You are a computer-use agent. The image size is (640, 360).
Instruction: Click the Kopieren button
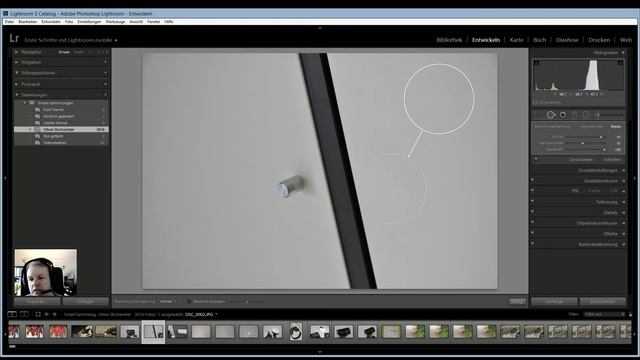pyautogui.click(x=37, y=302)
